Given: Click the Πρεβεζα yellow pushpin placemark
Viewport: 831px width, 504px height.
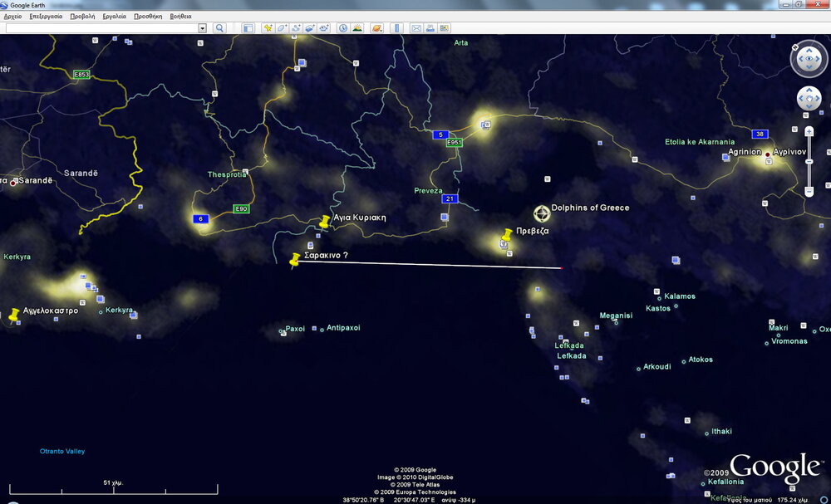Looking at the screenshot, I should (506, 236).
